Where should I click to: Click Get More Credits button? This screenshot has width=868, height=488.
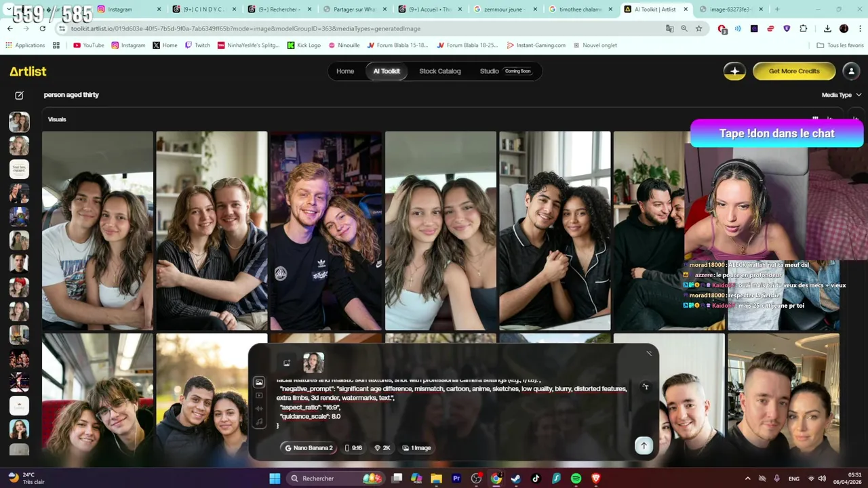pyautogui.click(x=794, y=71)
